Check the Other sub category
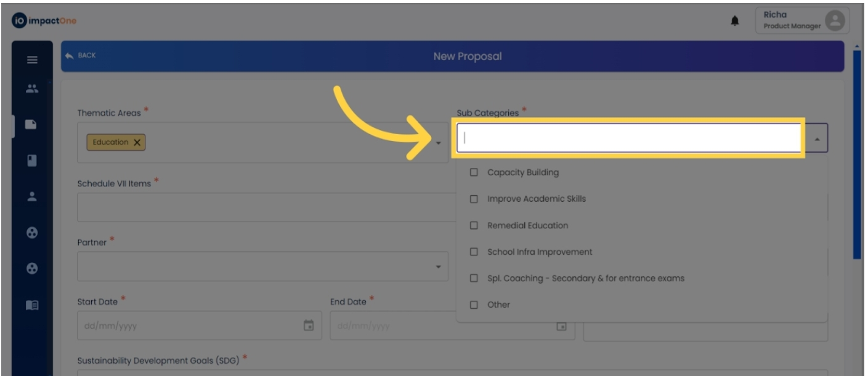The width and height of the screenshot is (868, 376). 474,305
